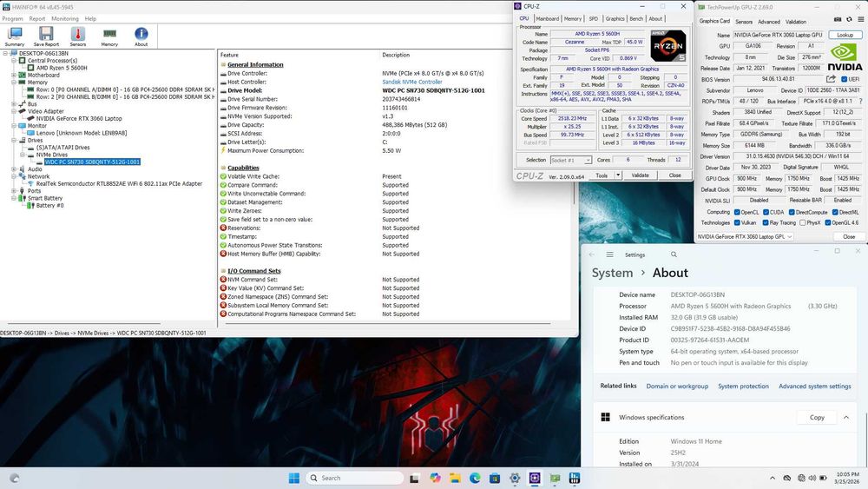Click Settings gear icon on taskbar
Screen dimensions: 868x489
pos(515,478)
